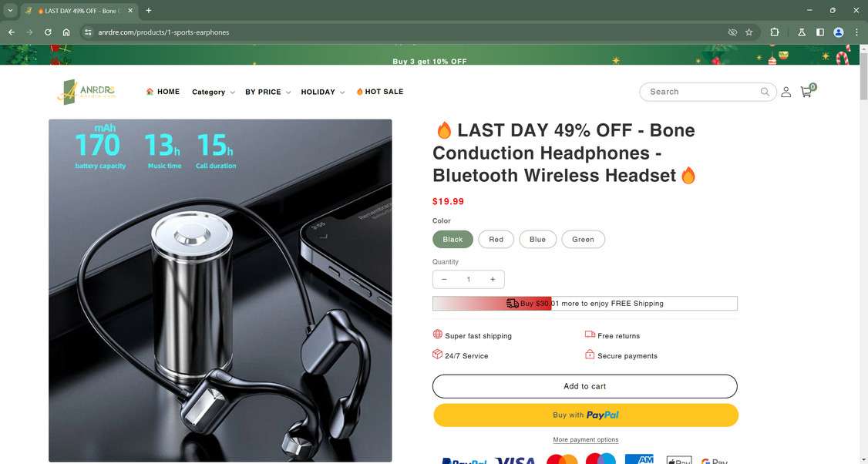Viewport: 868px width, 464px height.
Task: Choose the Green color option
Action: coord(583,239)
